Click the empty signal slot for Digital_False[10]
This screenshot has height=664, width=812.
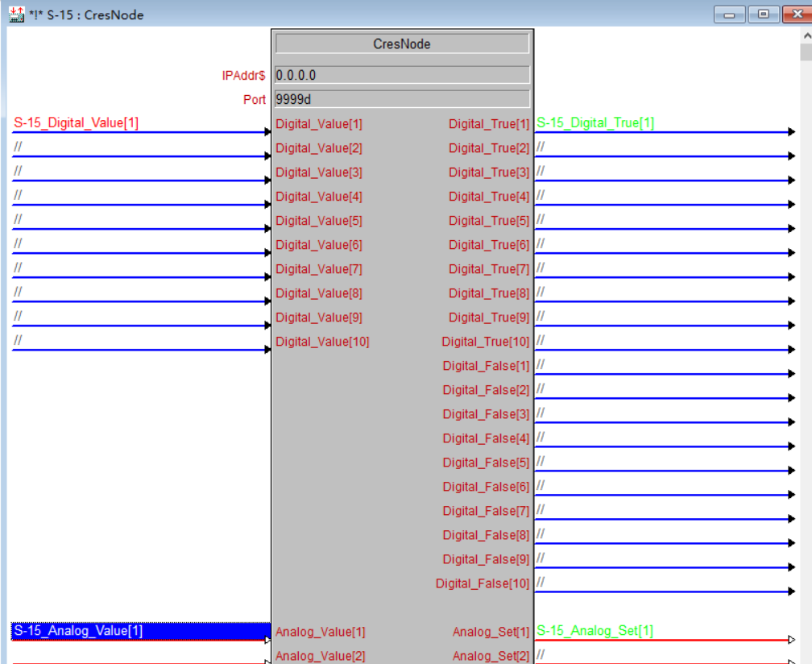click(664, 583)
